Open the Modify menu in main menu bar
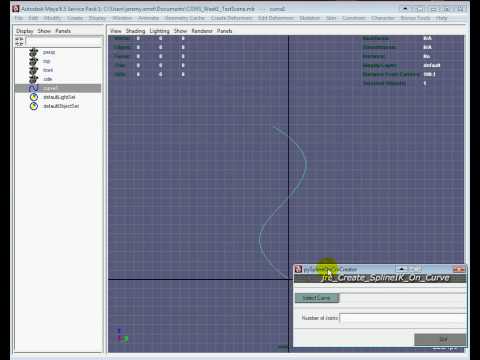The width and height of the screenshot is (480, 360). click(x=53, y=18)
